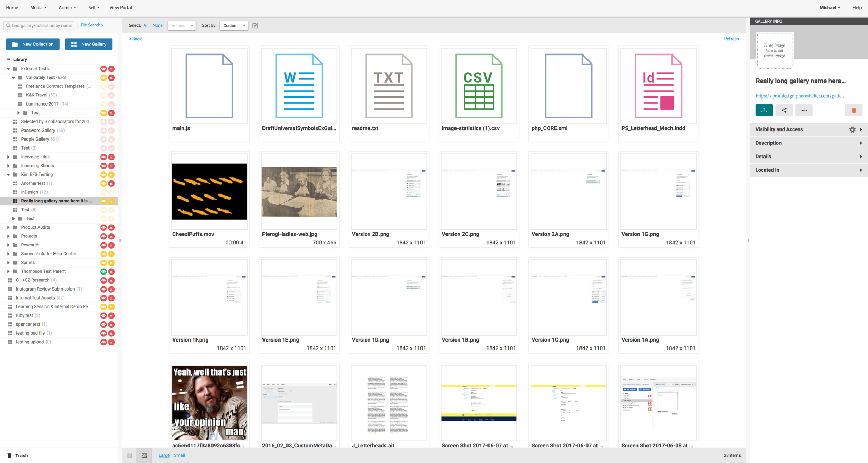This screenshot has width=868, height=463.
Task: Expand the Description section
Action: 809,143
